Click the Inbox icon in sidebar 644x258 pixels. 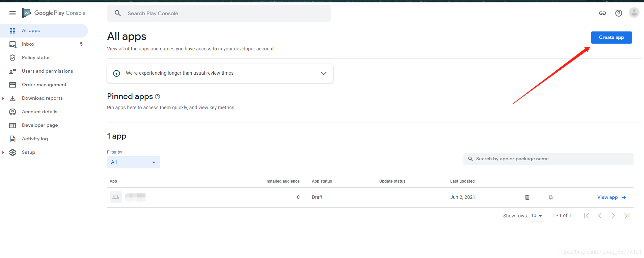(x=12, y=44)
